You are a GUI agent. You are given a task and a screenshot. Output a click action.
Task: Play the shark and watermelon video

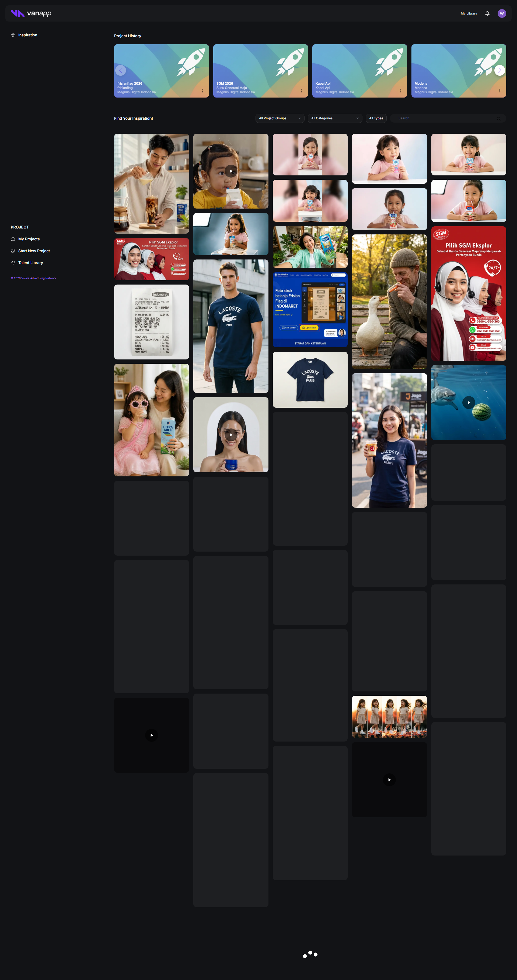click(468, 403)
